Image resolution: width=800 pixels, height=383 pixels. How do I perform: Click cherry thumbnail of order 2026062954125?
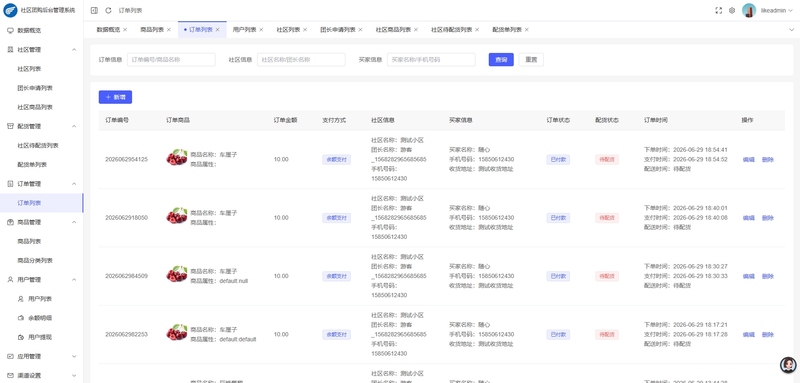tap(177, 158)
